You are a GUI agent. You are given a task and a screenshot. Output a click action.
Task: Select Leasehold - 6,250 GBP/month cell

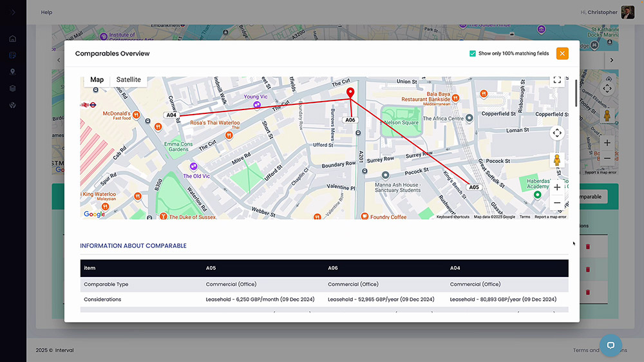pos(260,300)
